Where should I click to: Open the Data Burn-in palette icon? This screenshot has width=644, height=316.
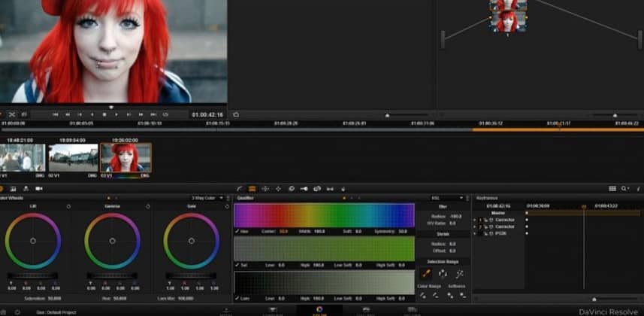coord(343,188)
